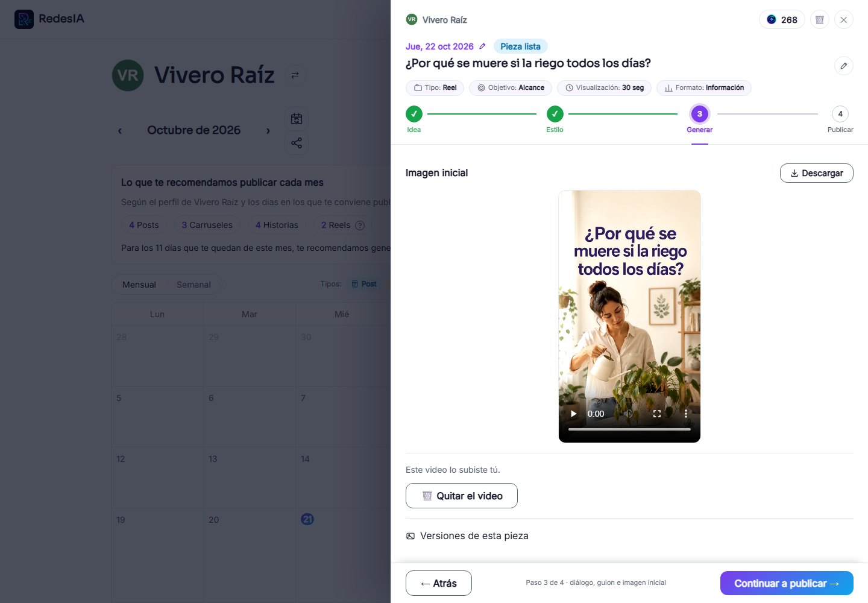Click the Formato: Información chip
868x603 pixels.
tap(704, 88)
